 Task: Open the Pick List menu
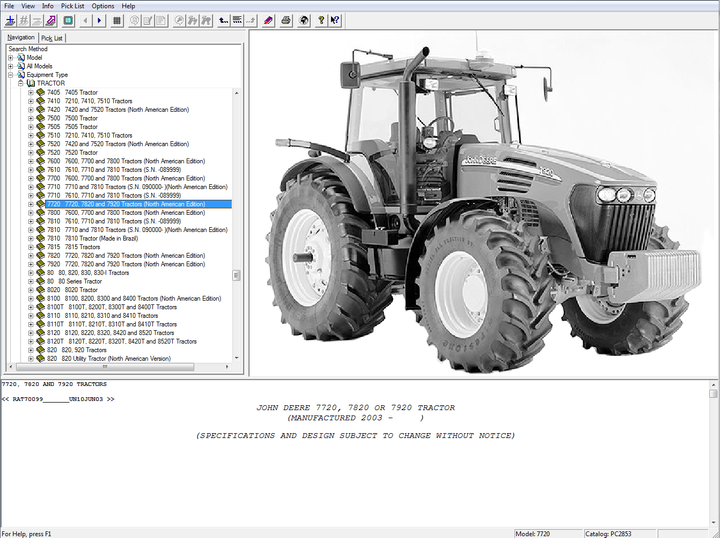(x=73, y=6)
